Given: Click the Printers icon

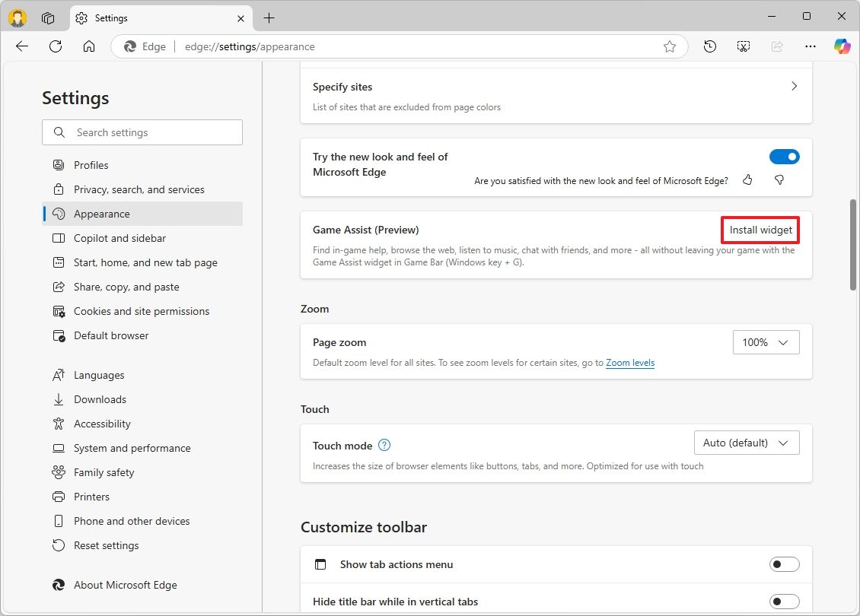Looking at the screenshot, I should point(59,497).
